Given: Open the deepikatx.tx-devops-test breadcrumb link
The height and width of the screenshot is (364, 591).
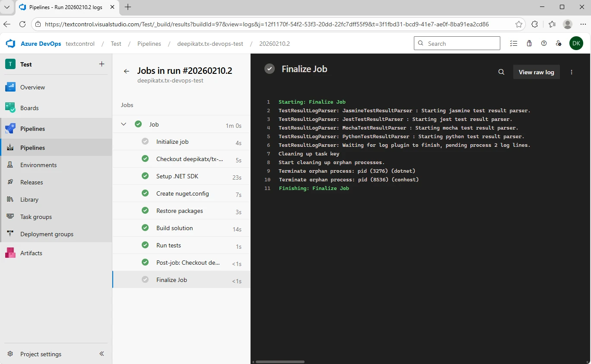Looking at the screenshot, I should [210, 44].
